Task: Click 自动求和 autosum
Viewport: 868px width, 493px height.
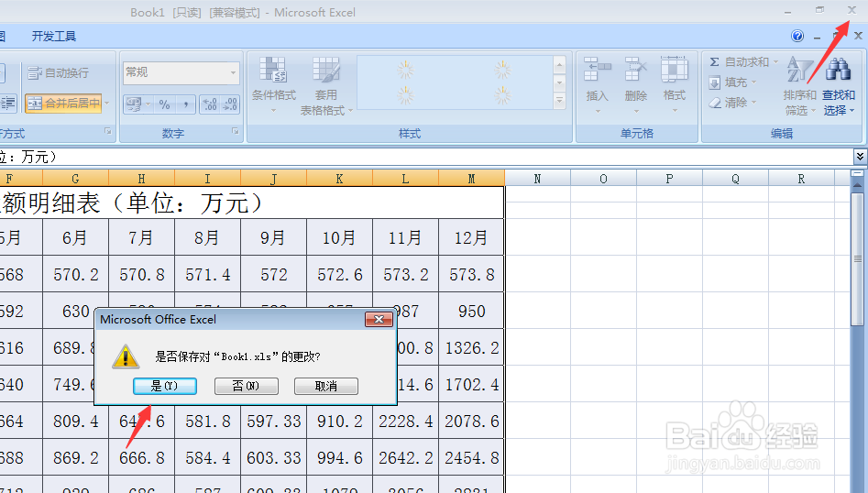Action: 739,62
